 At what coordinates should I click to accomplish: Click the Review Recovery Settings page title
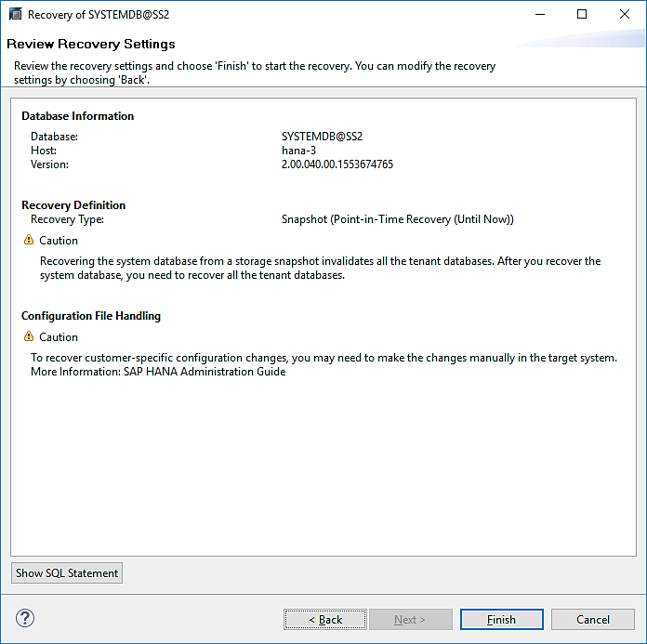tap(91, 44)
